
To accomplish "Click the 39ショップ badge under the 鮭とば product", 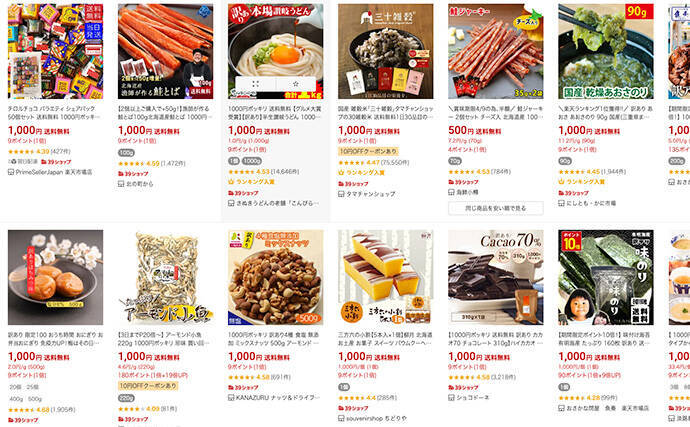I will pyautogui.click(x=133, y=174).
